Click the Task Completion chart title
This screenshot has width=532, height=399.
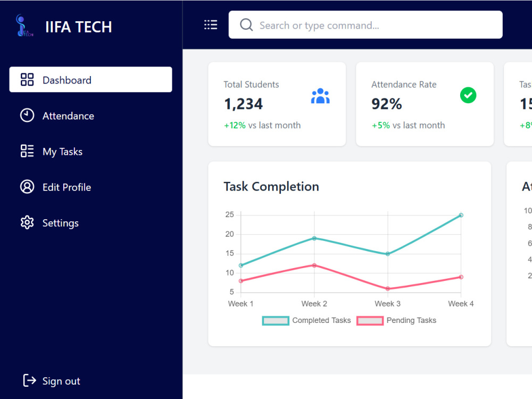pyautogui.click(x=271, y=187)
